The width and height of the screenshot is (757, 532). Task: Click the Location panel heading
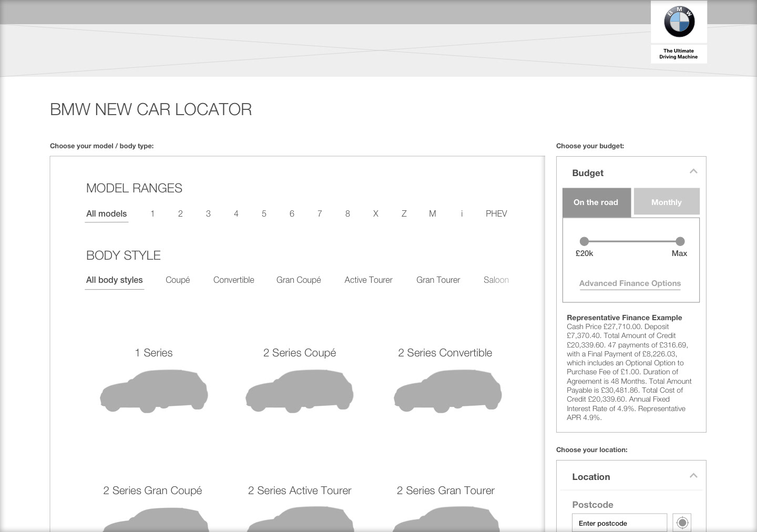click(591, 477)
